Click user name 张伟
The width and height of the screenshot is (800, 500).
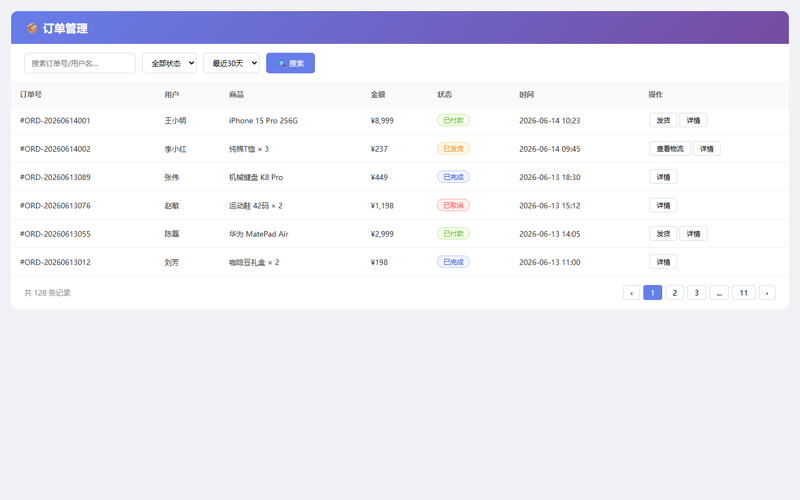point(171,177)
